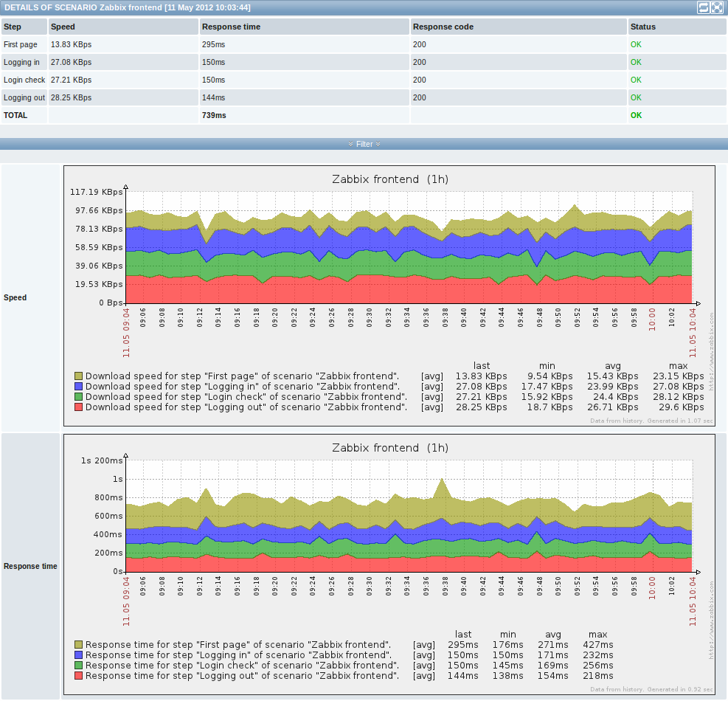Select the Login check step cell

pos(24,80)
